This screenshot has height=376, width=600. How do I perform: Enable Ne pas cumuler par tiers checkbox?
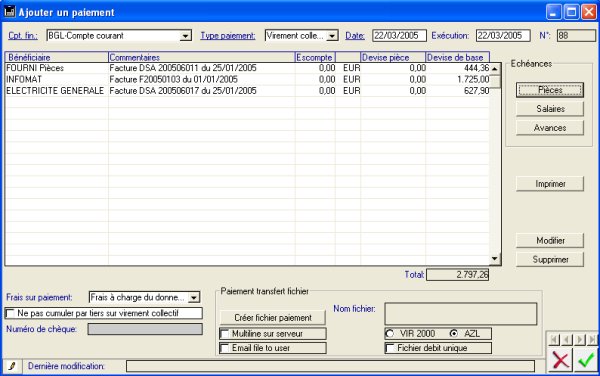coord(10,313)
